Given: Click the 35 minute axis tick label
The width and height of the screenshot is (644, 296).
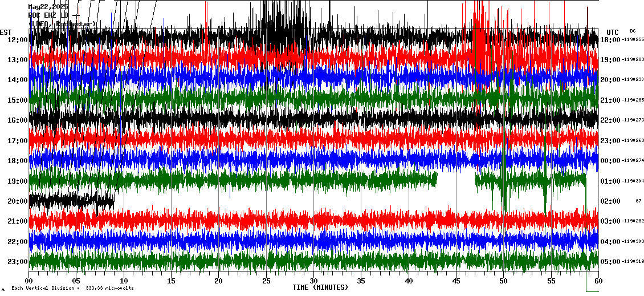Looking at the screenshot, I should (361, 281).
